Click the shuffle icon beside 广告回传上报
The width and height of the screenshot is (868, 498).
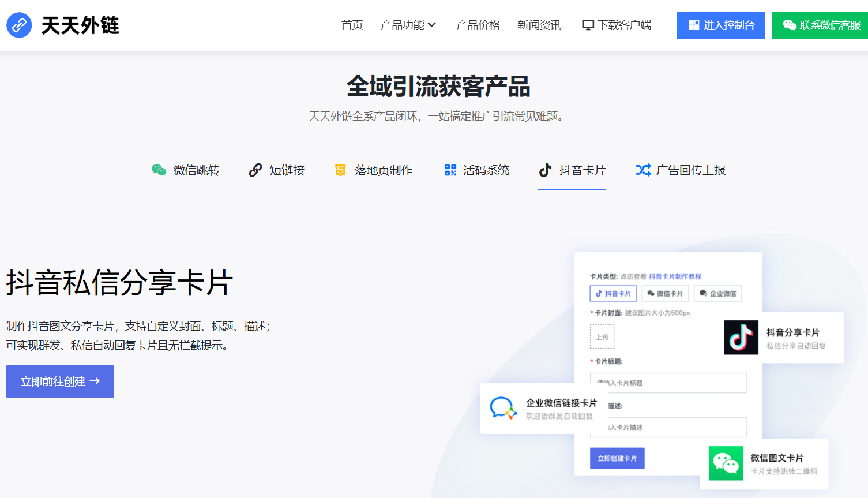(x=643, y=170)
